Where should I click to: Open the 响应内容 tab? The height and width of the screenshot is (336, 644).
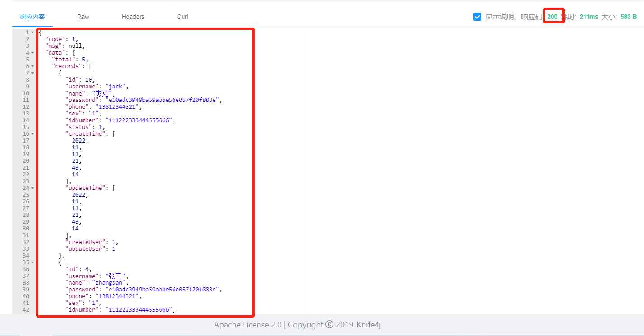pos(32,17)
